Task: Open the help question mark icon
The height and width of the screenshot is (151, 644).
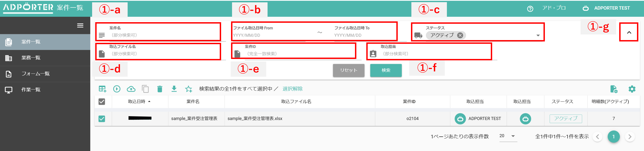Action: tap(530, 9)
